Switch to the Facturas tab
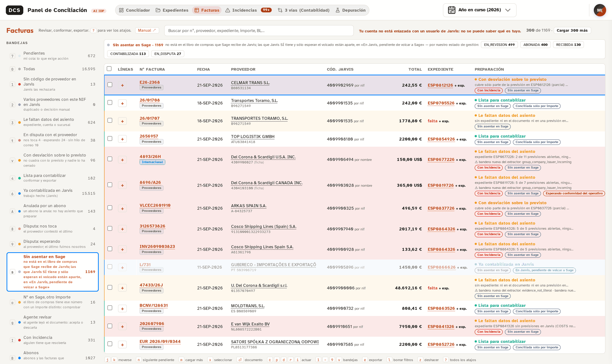Screen dimensions: 612x364 [x=207, y=10]
